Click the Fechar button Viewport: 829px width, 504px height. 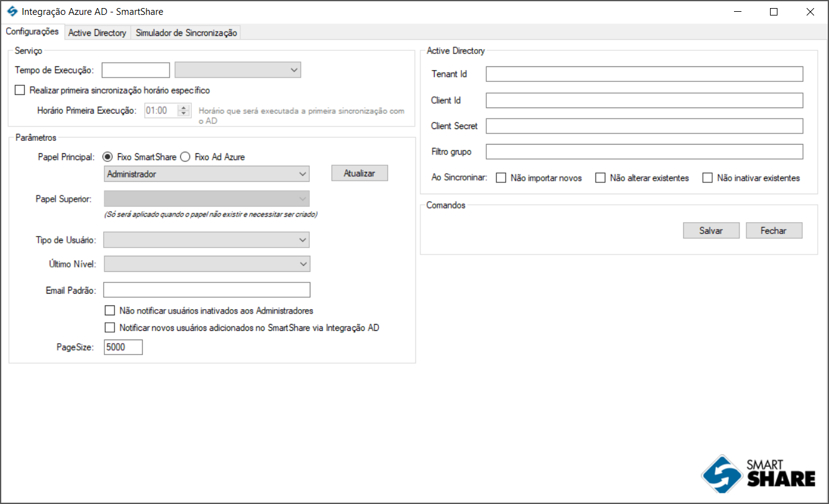774,230
